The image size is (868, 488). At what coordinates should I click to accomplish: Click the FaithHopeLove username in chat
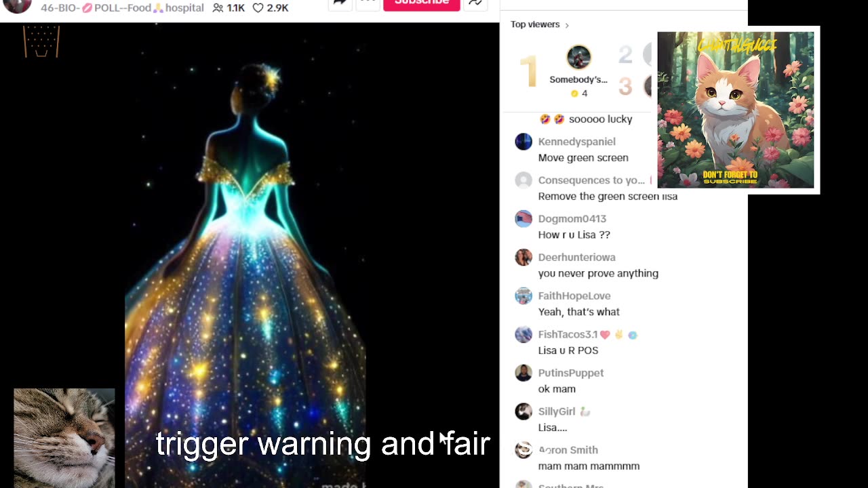574,296
